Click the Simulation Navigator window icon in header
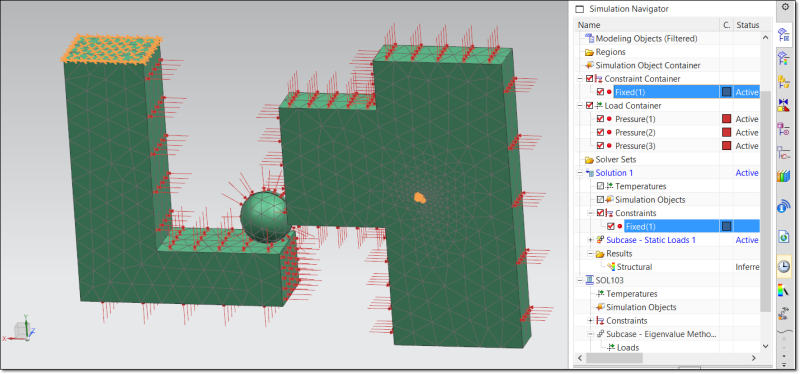This screenshot has width=800, height=374. pyautogui.click(x=579, y=9)
